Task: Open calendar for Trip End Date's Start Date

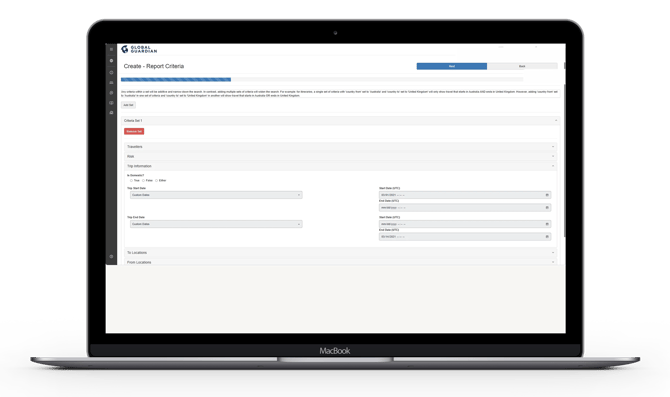Action: point(547,224)
